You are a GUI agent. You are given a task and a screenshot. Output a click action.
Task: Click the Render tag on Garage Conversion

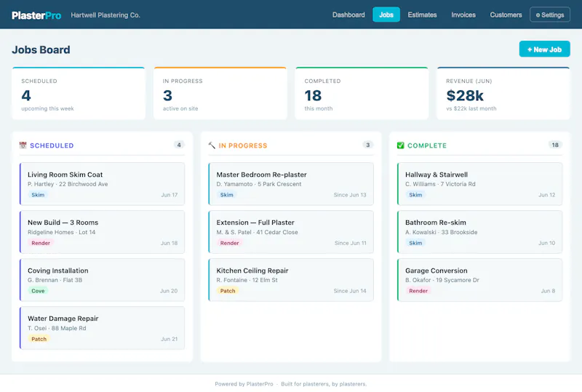418,291
